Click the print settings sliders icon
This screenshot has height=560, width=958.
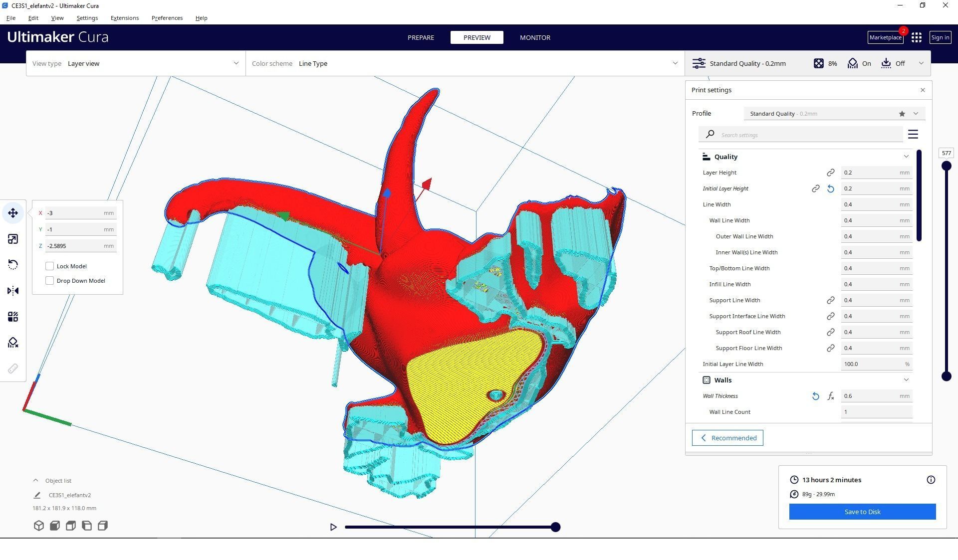pyautogui.click(x=699, y=63)
